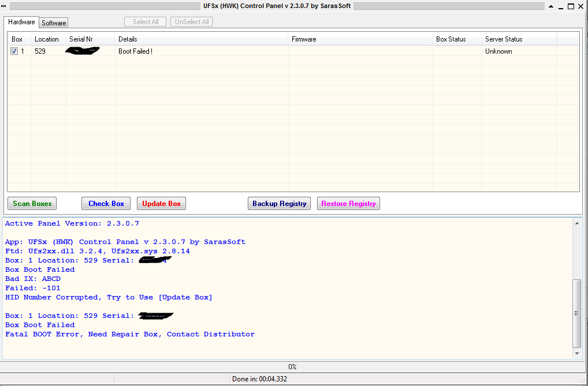Click the Server Status column header
The image size is (588, 386).
(519, 39)
